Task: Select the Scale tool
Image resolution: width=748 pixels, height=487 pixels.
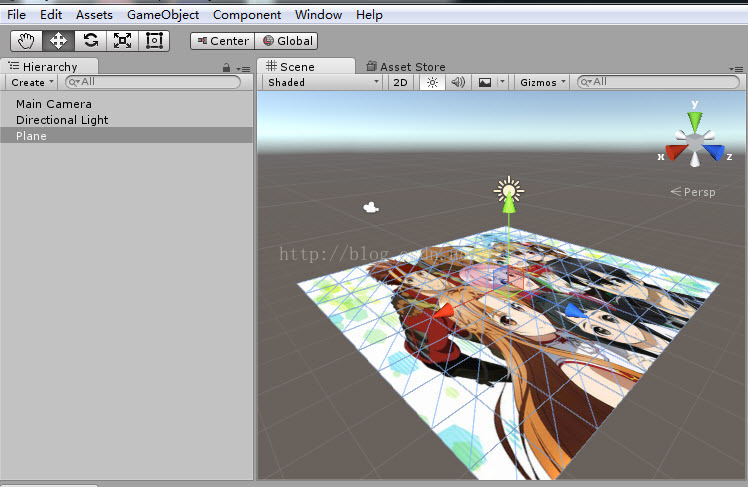Action: click(122, 41)
